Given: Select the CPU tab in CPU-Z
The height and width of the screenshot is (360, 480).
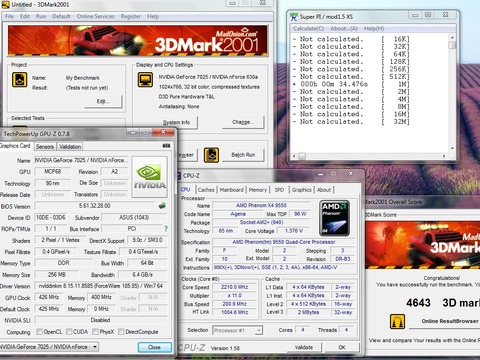Looking at the screenshot, I should 186,190.
